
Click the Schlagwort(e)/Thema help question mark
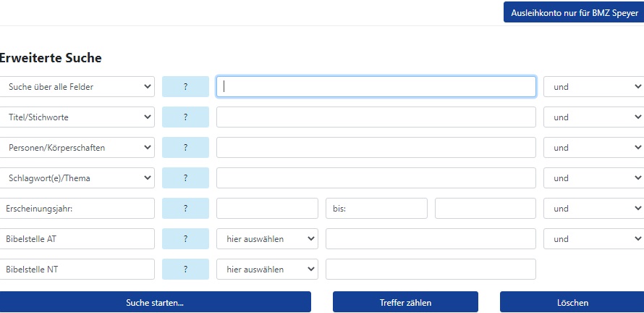pos(185,178)
